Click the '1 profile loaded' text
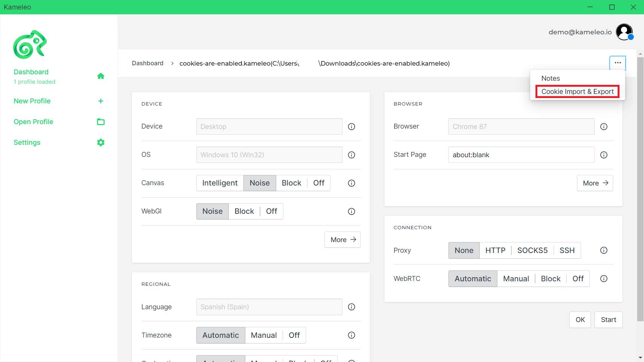The height and width of the screenshot is (362, 644). click(x=35, y=82)
